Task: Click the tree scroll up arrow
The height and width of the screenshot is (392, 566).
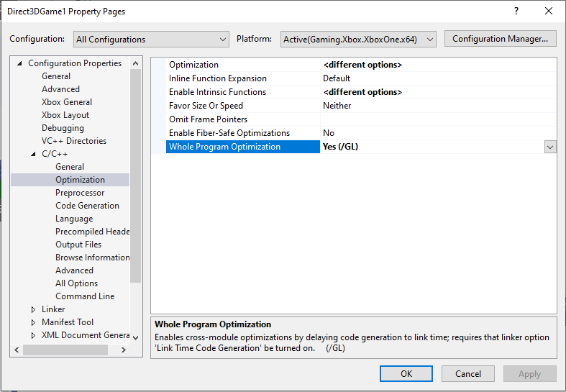Action: click(136, 63)
